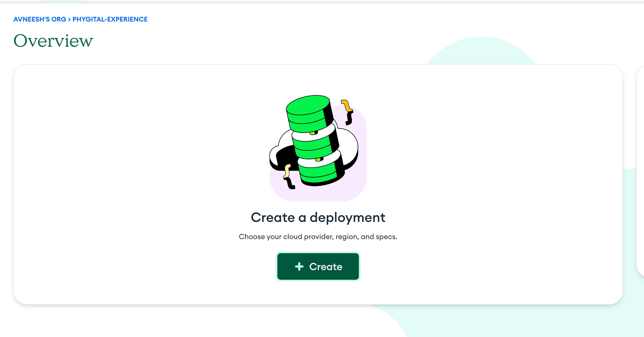Click the Create a deployment title

click(318, 217)
